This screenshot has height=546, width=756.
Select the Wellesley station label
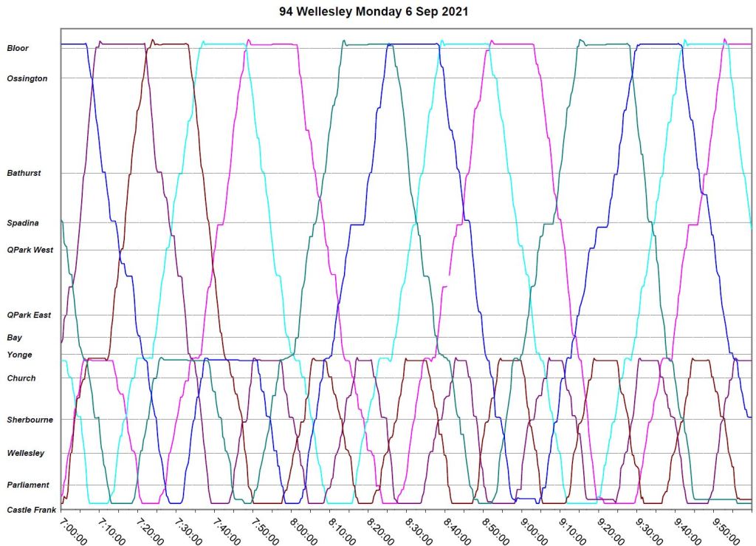click(25, 453)
